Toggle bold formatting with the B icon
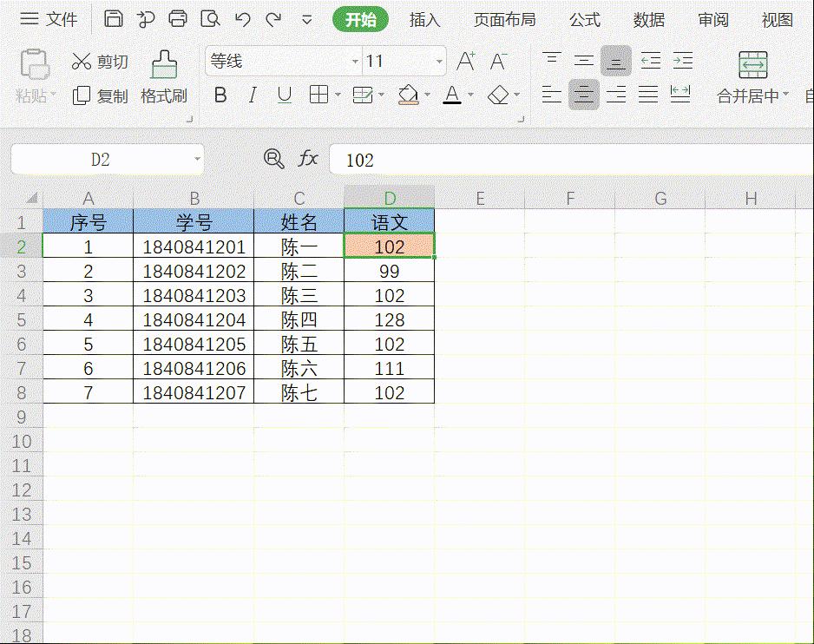Viewport: 814px width, 644px height. (x=220, y=95)
